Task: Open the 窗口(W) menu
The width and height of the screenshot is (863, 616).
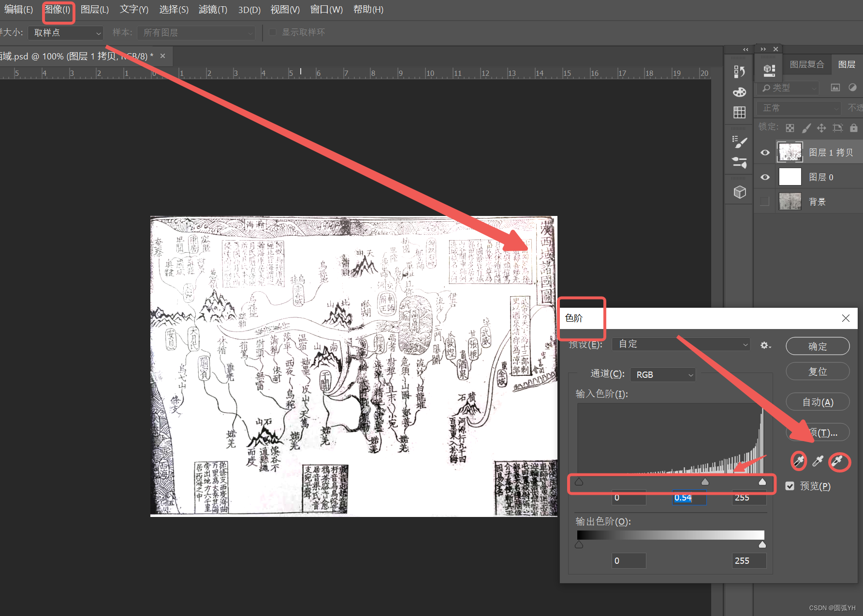Action: (x=326, y=10)
